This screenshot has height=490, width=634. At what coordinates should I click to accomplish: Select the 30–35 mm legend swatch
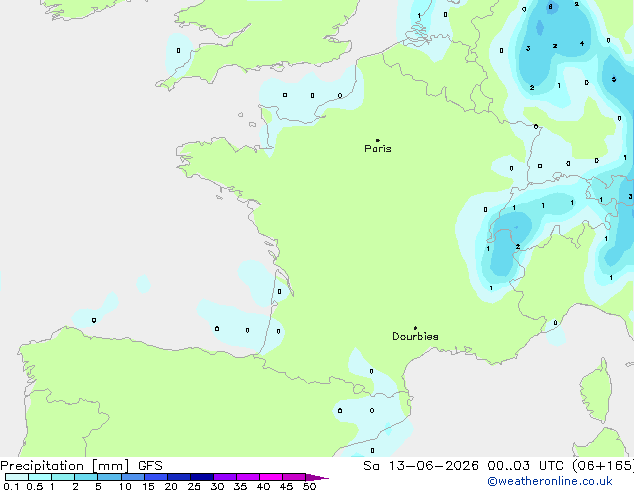224,477
